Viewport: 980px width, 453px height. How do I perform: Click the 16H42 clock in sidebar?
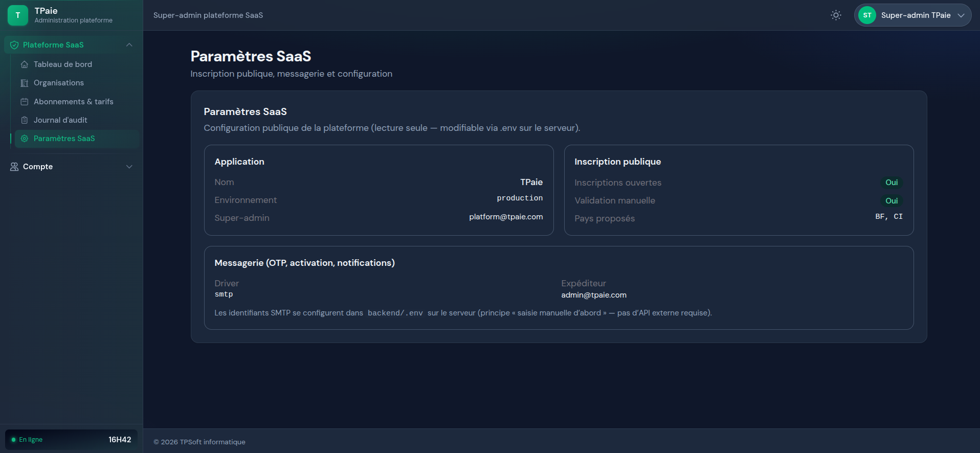[120, 440]
